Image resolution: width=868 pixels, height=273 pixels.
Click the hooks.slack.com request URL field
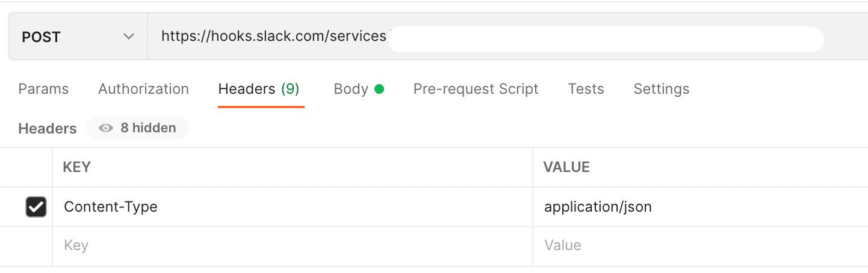coord(507,37)
